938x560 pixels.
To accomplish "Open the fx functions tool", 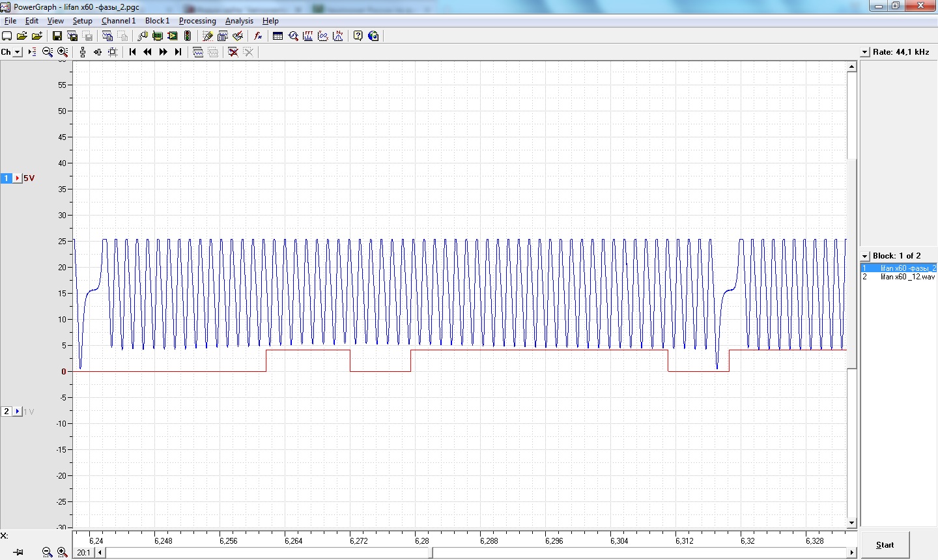I will click(x=258, y=36).
